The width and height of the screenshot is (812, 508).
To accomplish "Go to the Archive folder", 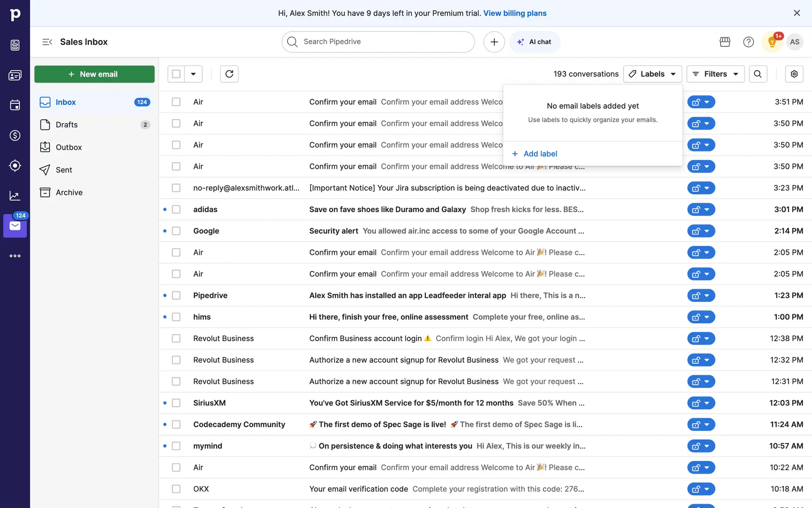I will 69,193.
